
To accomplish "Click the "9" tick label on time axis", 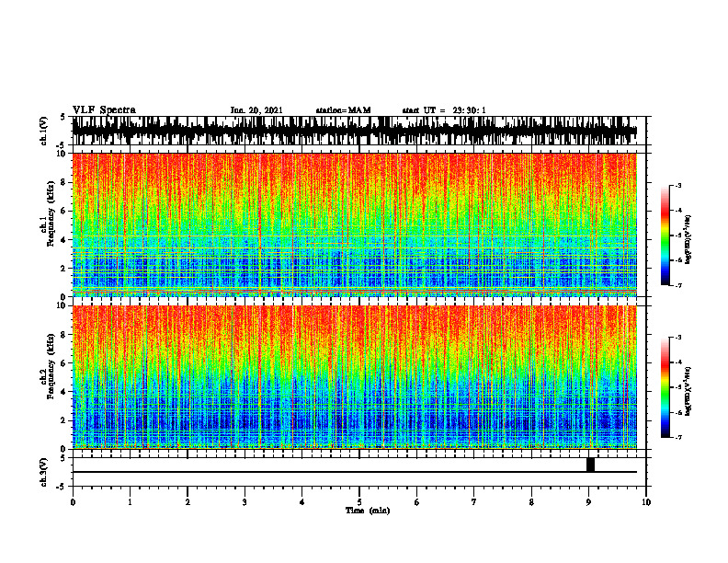I will (588, 502).
